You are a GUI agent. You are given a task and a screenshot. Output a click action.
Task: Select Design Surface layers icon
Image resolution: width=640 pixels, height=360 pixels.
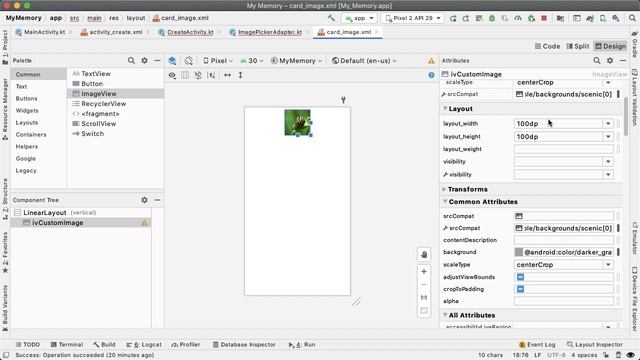click(x=172, y=61)
